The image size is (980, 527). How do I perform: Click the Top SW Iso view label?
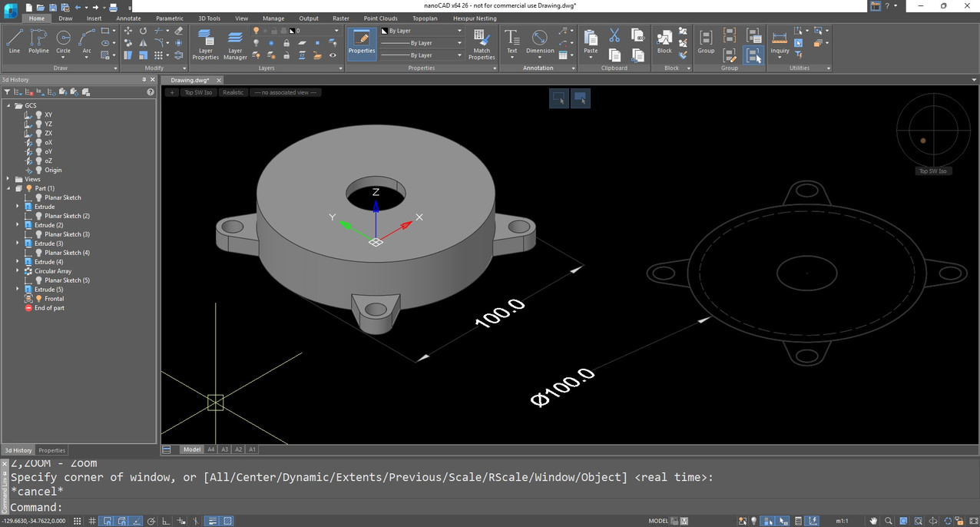pyautogui.click(x=198, y=92)
